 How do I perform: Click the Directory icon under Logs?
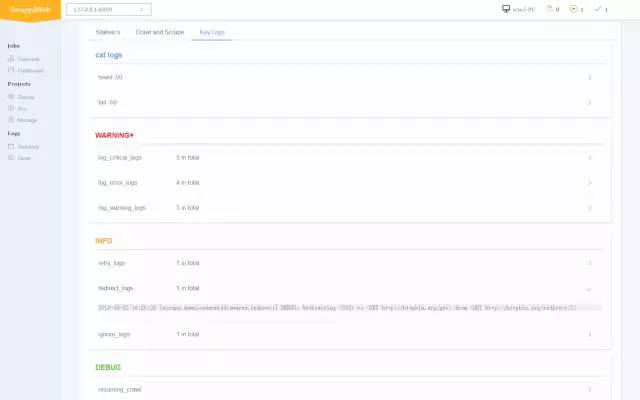(11, 146)
